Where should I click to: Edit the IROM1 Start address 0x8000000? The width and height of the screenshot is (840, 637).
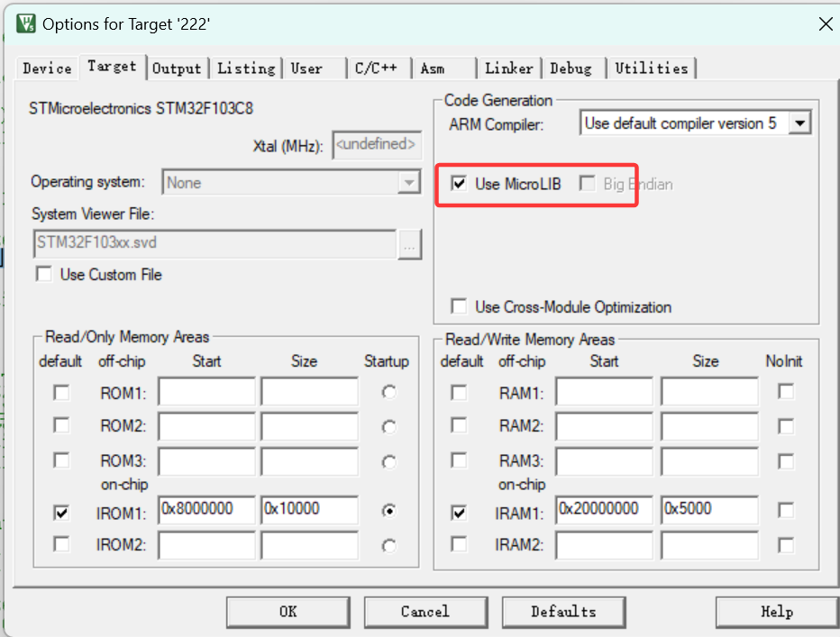click(x=206, y=509)
